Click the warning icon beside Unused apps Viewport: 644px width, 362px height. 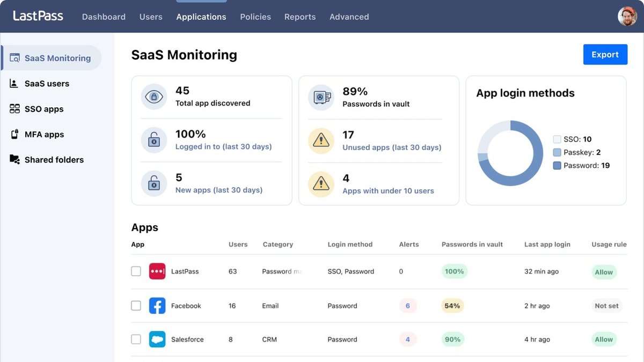point(321,141)
